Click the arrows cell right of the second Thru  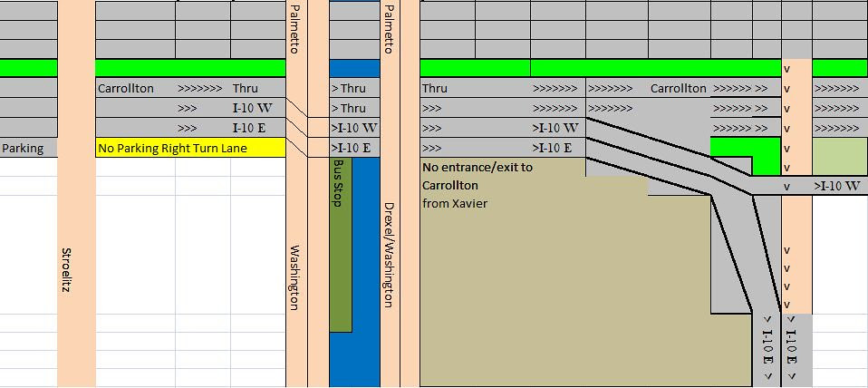(x=557, y=88)
